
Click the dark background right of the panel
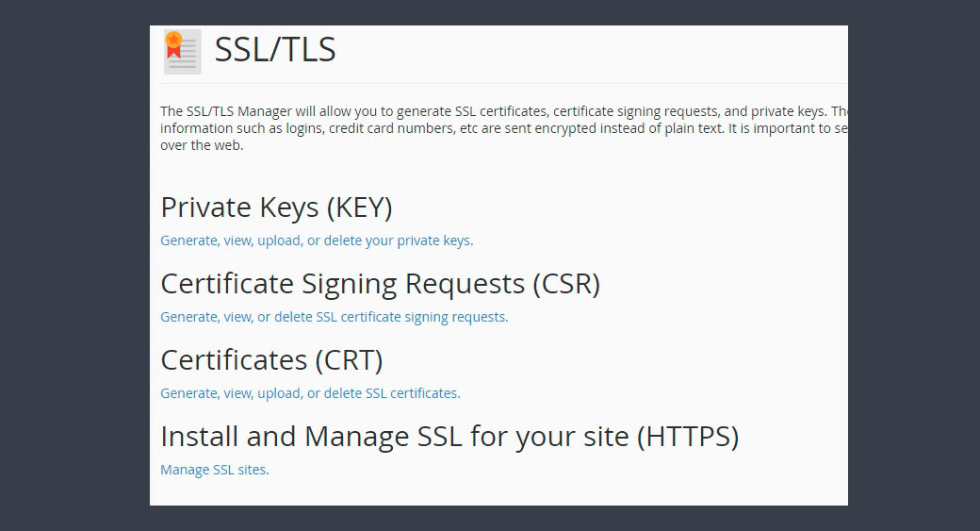(913, 265)
